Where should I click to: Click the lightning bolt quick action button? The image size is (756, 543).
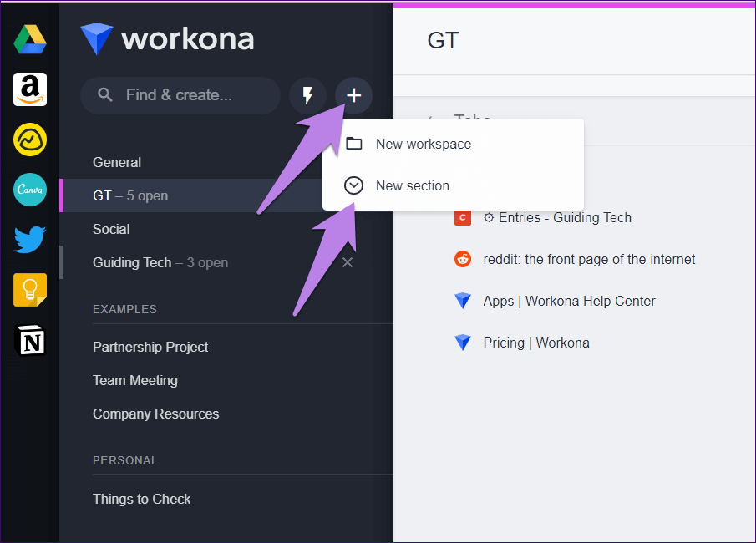[307, 95]
